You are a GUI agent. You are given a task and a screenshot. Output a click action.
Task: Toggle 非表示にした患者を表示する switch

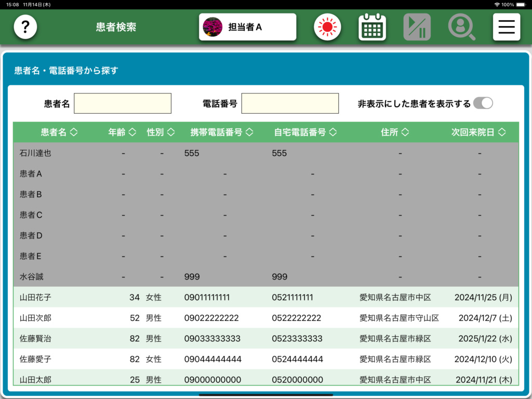[x=483, y=103]
